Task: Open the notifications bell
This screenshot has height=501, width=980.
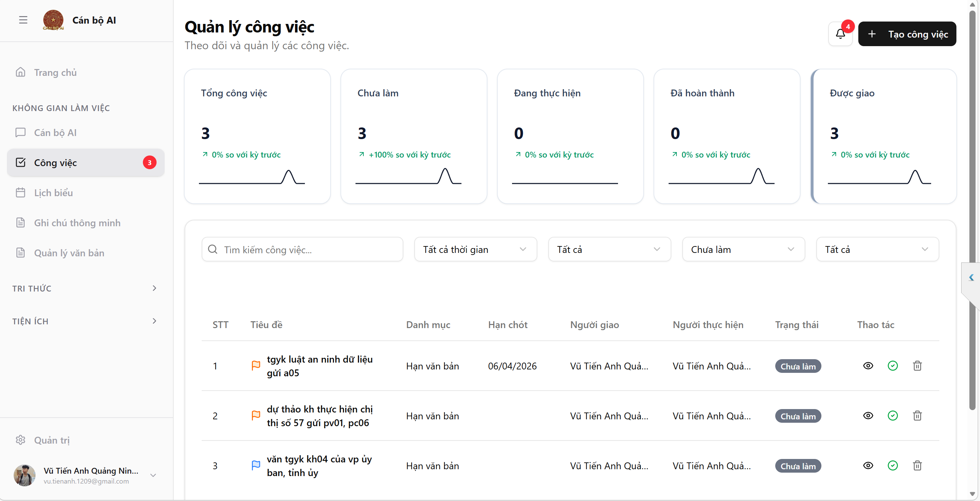Action: click(841, 34)
